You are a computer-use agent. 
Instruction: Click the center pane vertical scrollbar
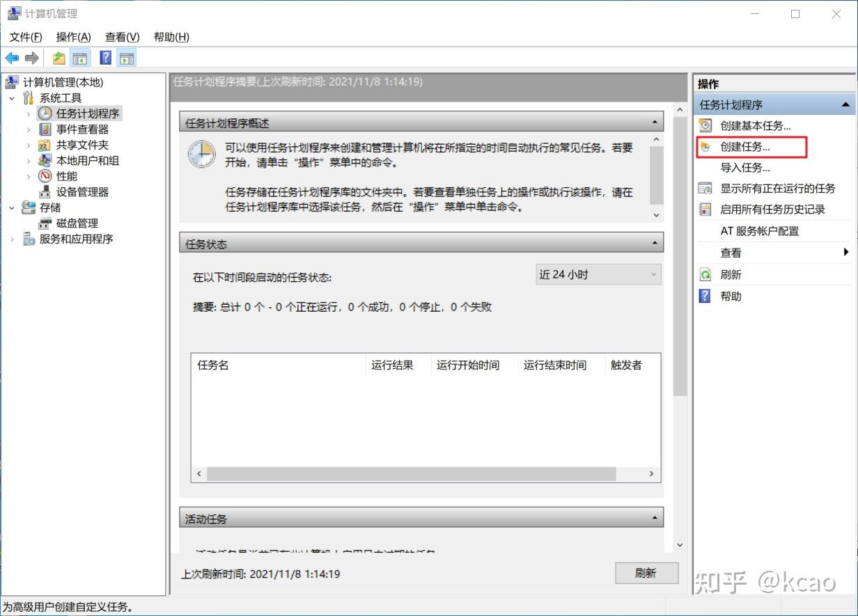click(680, 256)
